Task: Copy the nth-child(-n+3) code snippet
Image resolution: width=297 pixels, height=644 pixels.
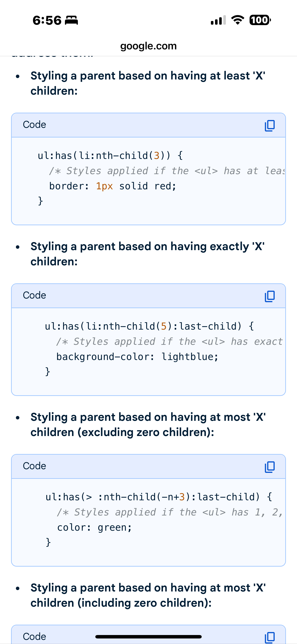Action: pyautogui.click(x=270, y=467)
